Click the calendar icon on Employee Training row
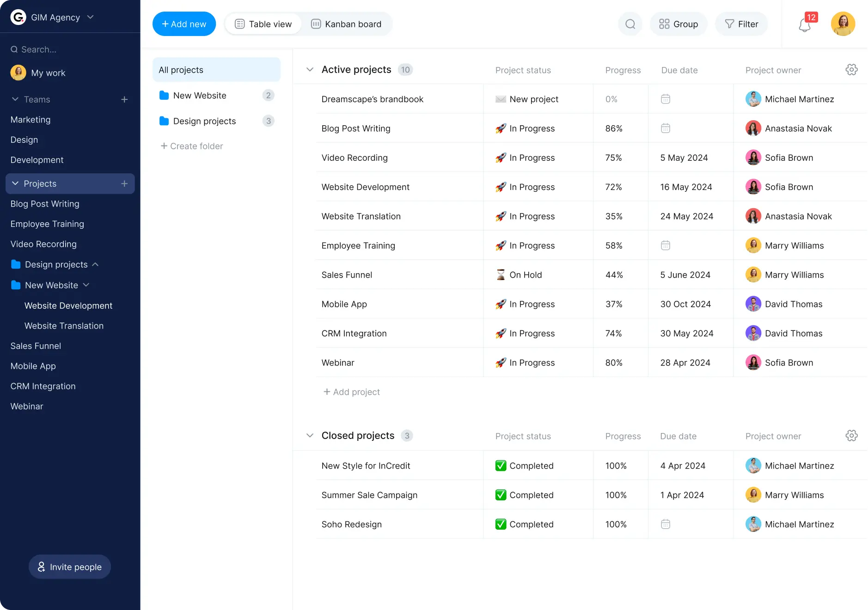This screenshot has width=868, height=610. (x=665, y=245)
